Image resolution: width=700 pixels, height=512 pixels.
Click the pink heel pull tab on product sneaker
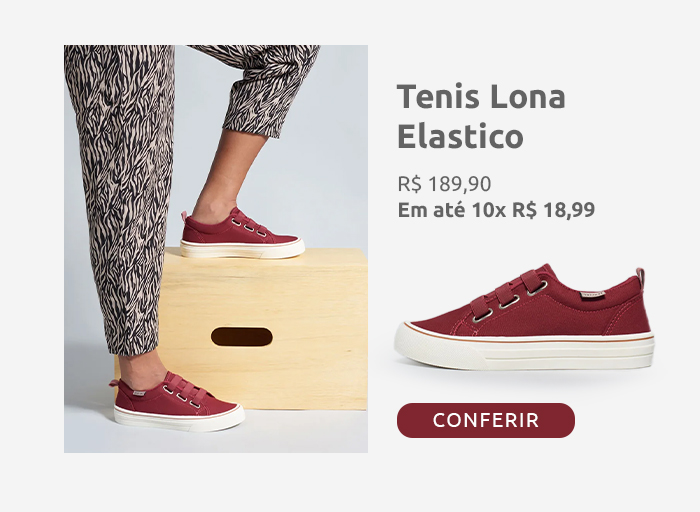click(x=641, y=278)
